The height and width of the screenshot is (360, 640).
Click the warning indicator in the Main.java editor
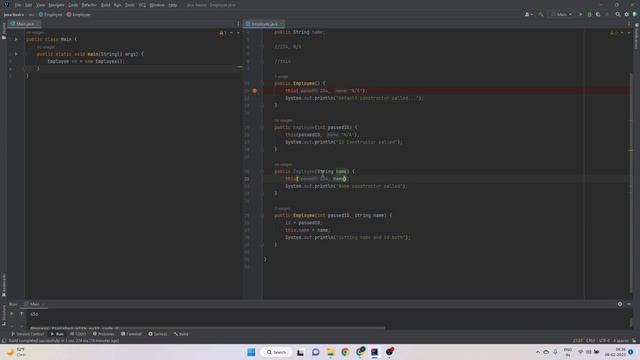click(222, 33)
